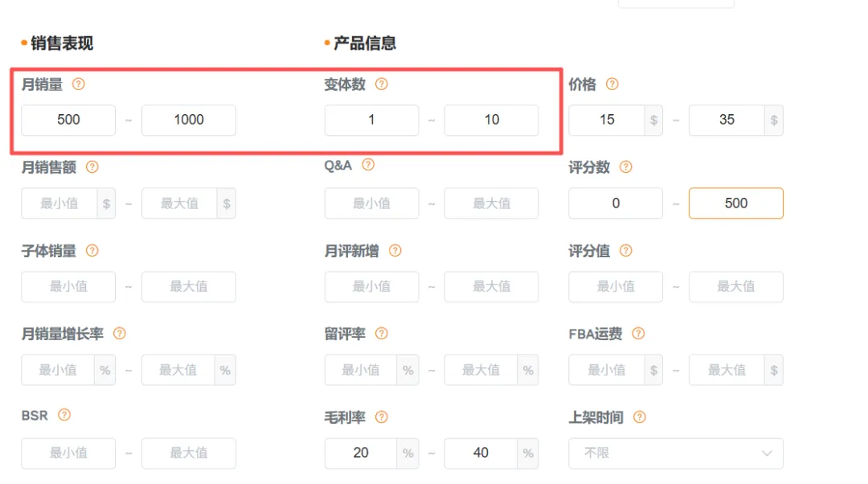Click the 毛利率 minimum field showing 20

tap(361, 453)
